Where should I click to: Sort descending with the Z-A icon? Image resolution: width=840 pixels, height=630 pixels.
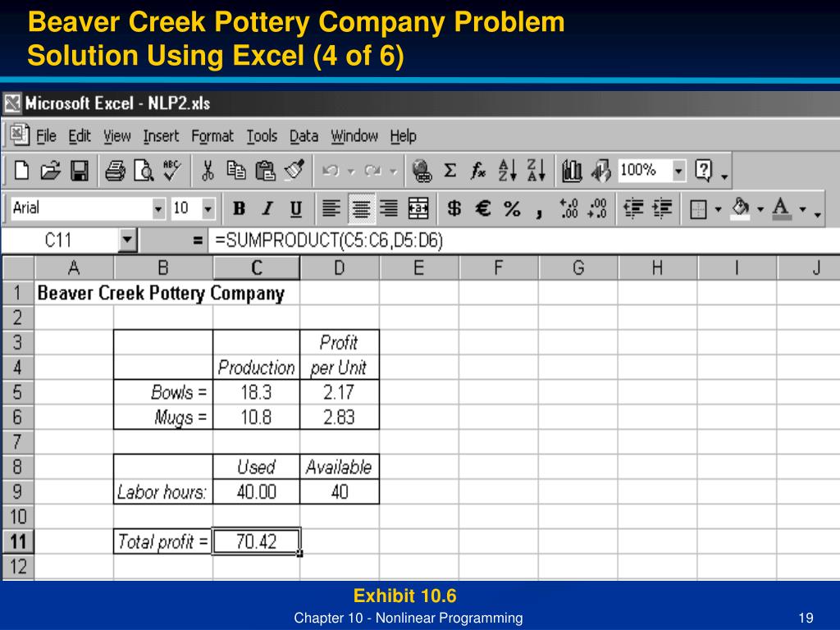pyautogui.click(x=536, y=171)
